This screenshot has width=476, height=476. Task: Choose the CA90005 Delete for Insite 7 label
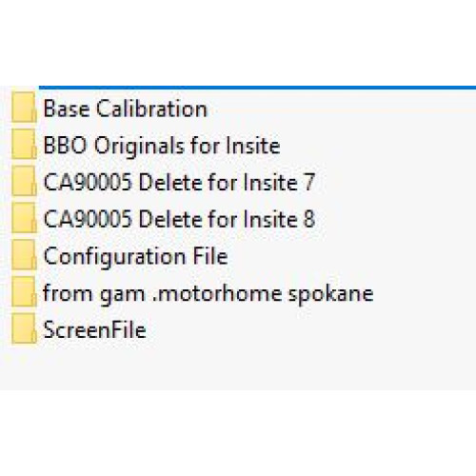(x=179, y=183)
